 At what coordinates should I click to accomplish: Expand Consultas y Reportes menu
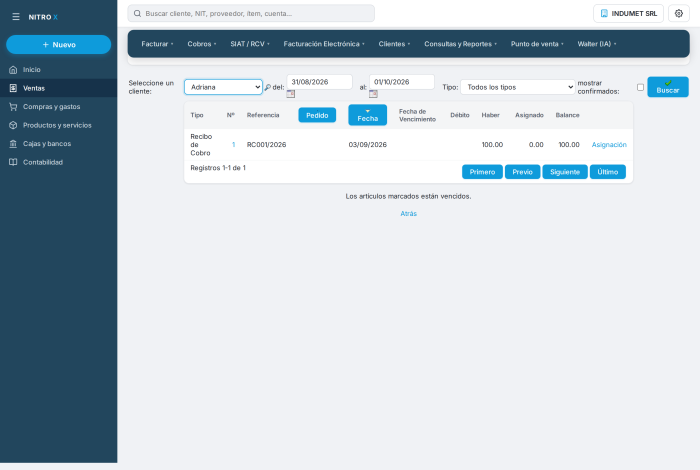(x=460, y=44)
